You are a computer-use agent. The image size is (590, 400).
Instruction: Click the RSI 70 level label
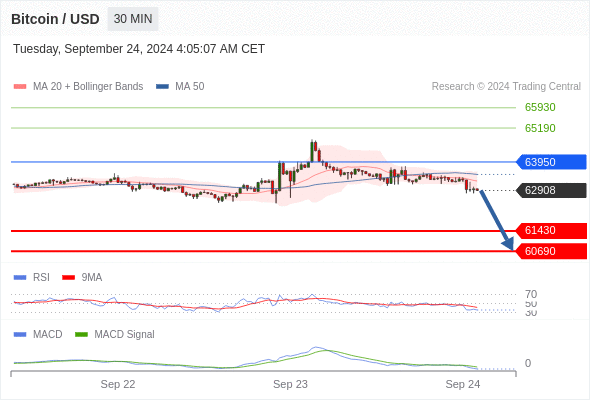pyautogui.click(x=531, y=294)
